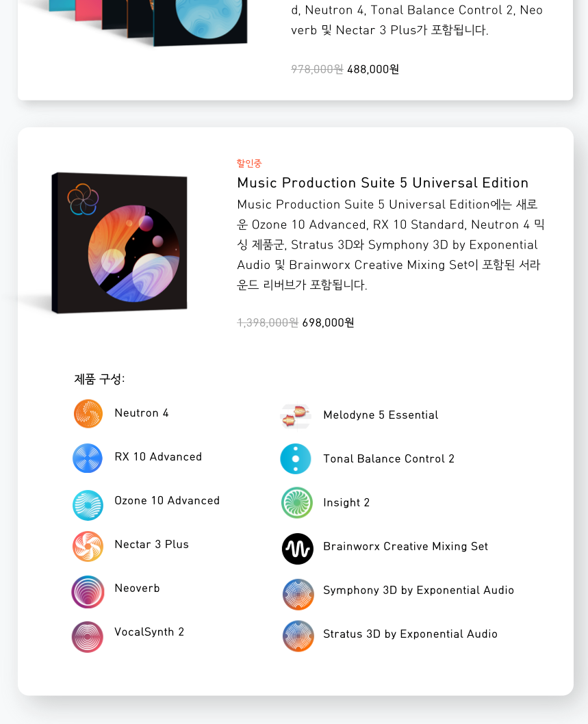Click the Nectar 3 Plus icon
Screen dimensions: 588x724
point(88,546)
